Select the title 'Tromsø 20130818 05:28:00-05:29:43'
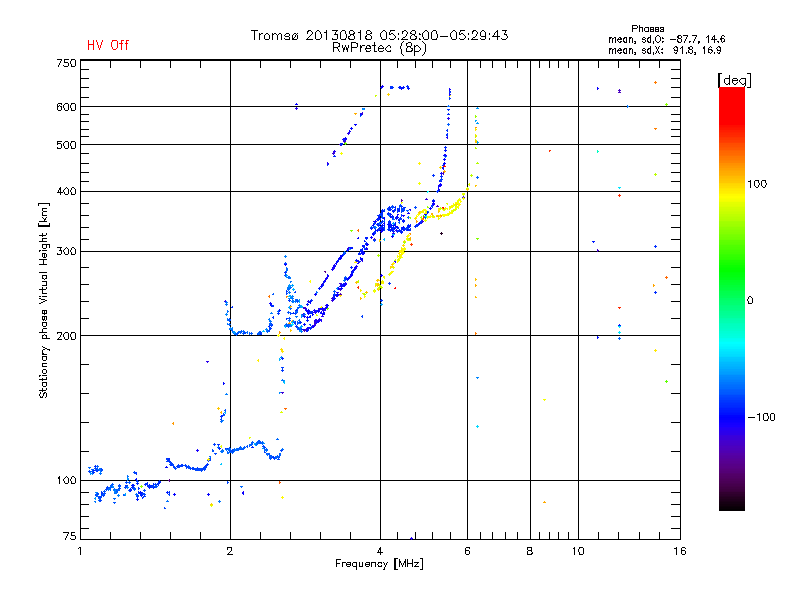The width and height of the screenshot is (800, 600). click(x=379, y=35)
